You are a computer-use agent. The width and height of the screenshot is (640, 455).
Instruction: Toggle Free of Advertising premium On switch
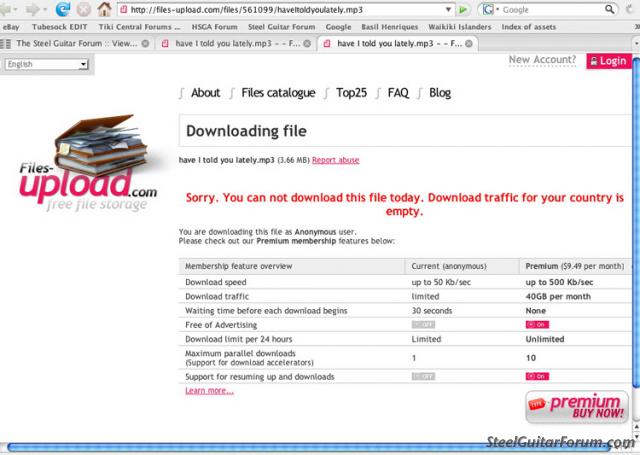[x=537, y=325]
